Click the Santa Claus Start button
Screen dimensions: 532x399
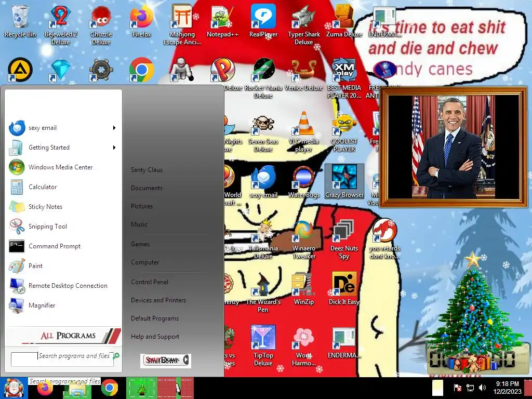14,388
